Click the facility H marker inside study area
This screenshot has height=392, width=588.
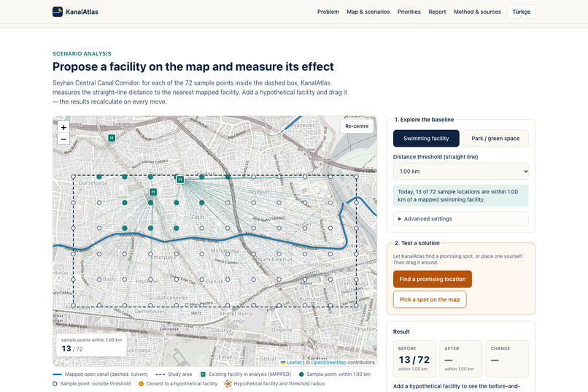point(153,192)
